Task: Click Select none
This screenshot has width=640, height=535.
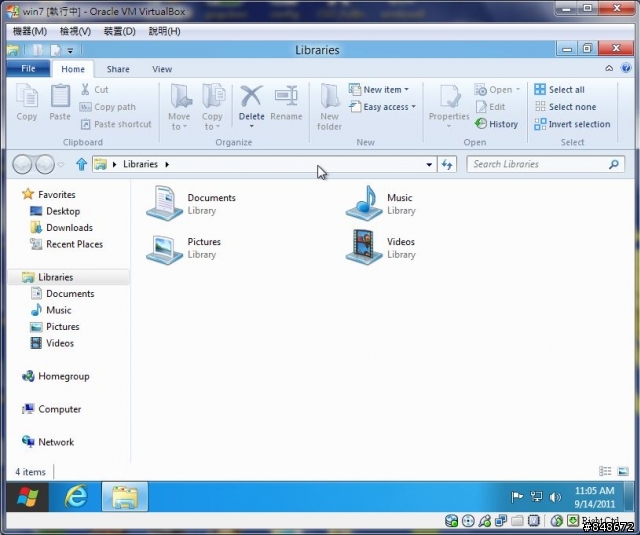Action: tap(565, 107)
